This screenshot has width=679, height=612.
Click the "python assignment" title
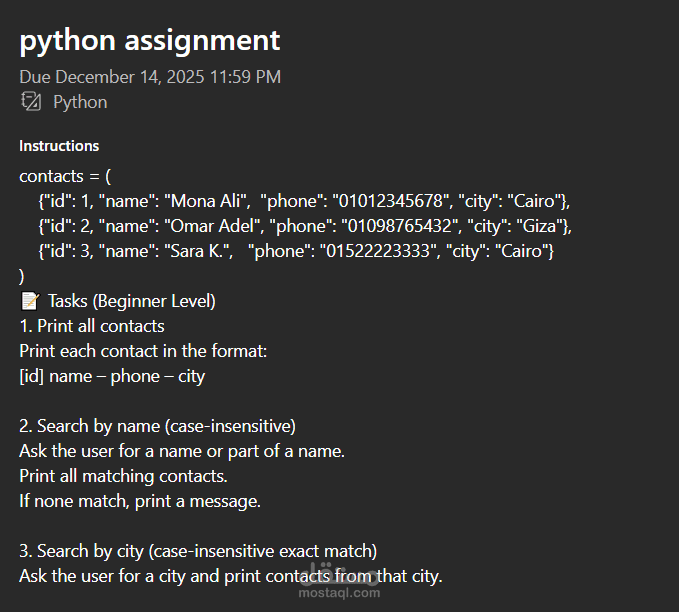tap(150, 41)
